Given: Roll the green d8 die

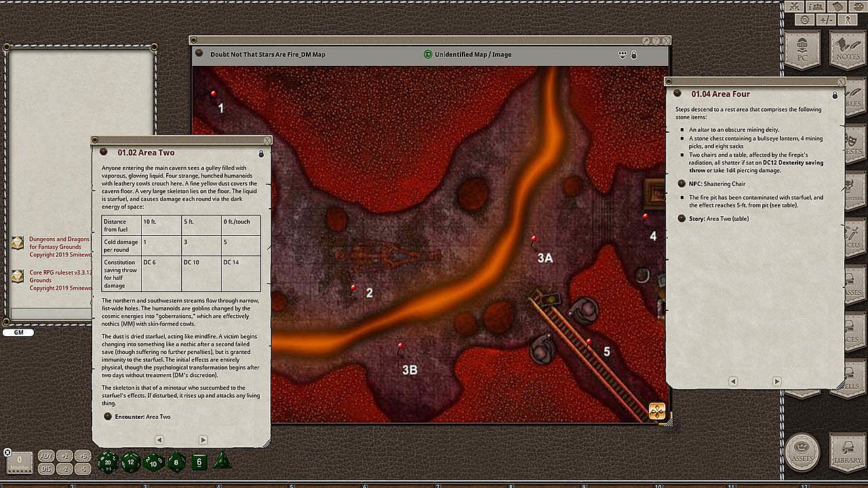Looking at the screenshot, I should pyautogui.click(x=176, y=462).
